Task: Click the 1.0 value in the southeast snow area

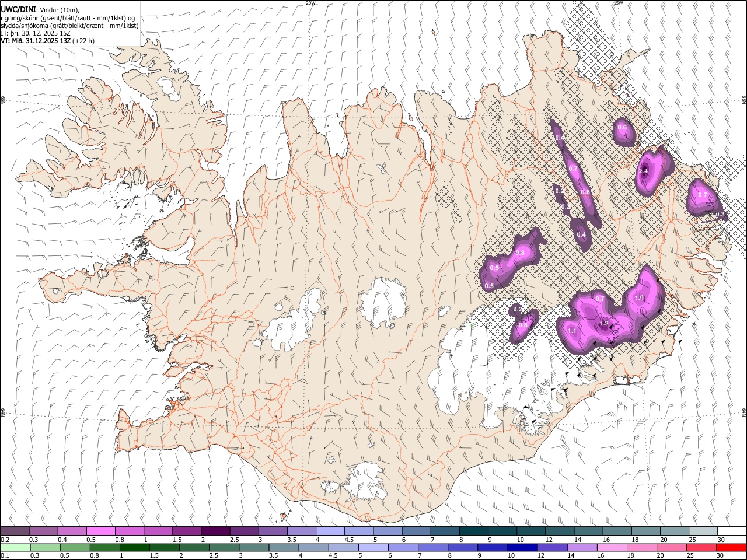Action: click(639, 297)
